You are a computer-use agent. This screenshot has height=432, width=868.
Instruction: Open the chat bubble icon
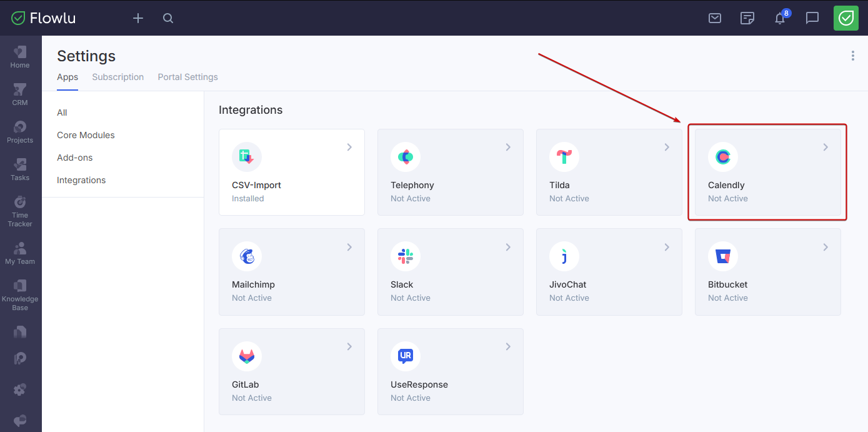(x=812, y=18)
